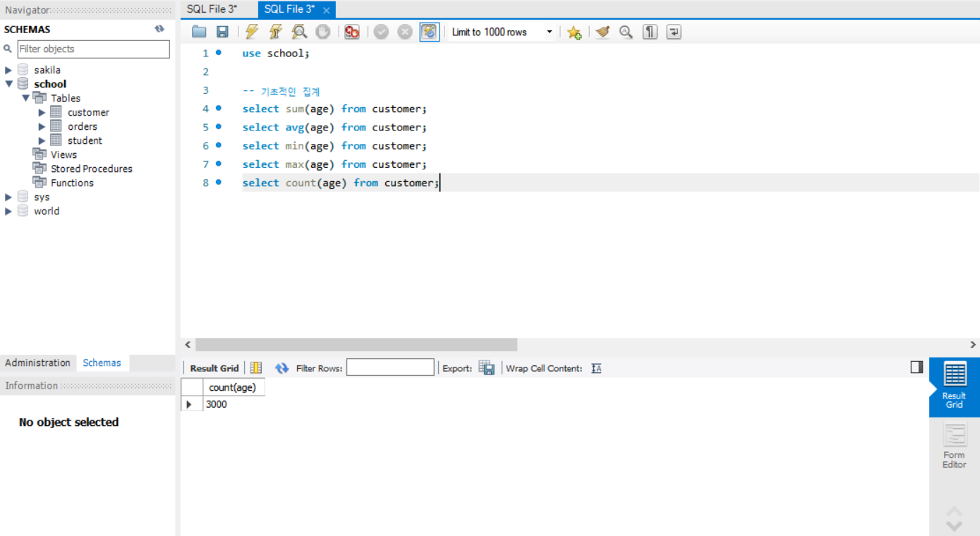Close the active SQL File 3* tab
980x536 pixels.
[x=326, y=10]
